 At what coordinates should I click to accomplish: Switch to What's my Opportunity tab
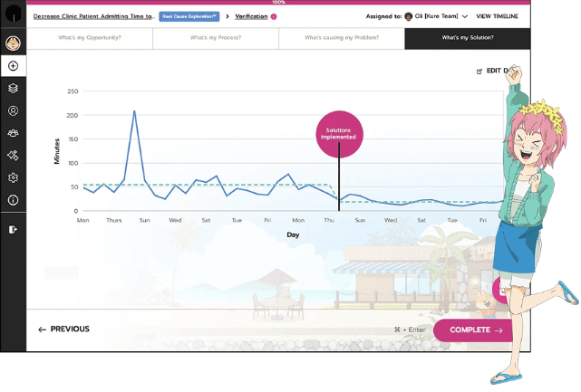click(90, 38)
